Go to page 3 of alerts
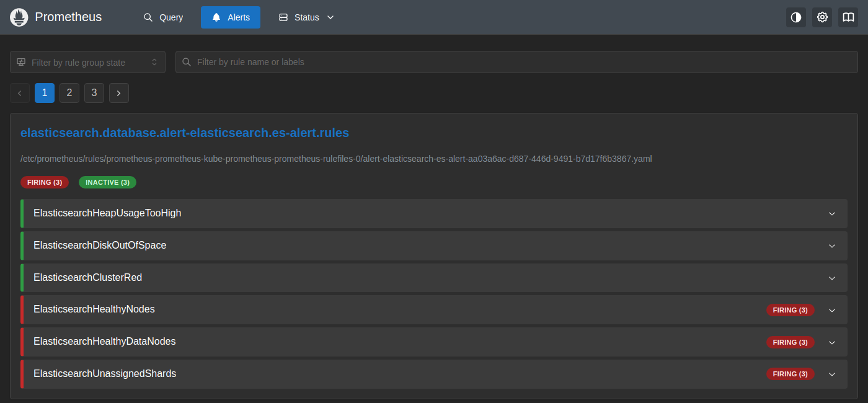Screen dimensions: 868x403 pos(94,93)
